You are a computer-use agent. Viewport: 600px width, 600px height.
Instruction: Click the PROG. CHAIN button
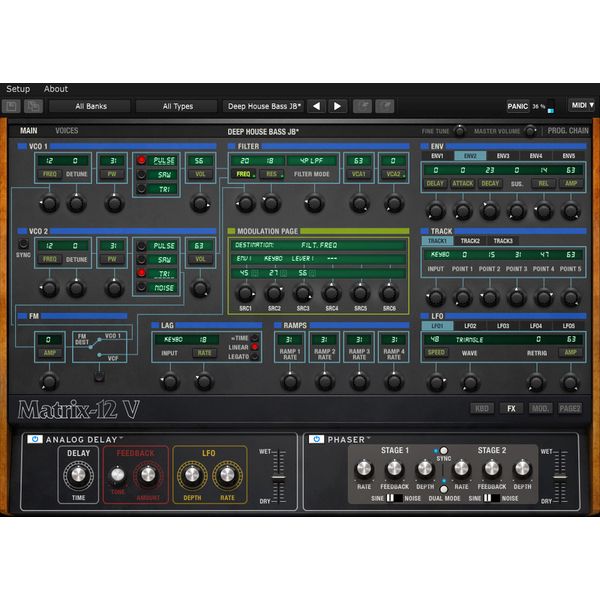tap(568, 131)
